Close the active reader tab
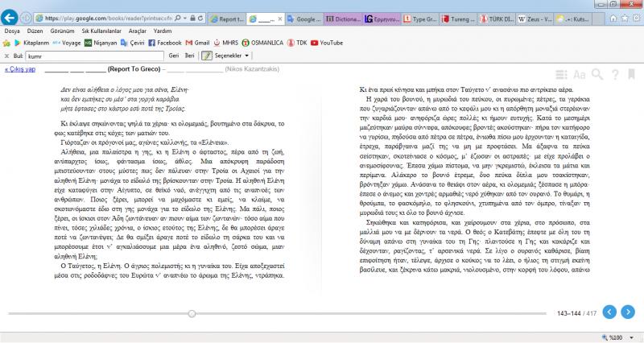Viewport: 644px width, 343px height. 279,19
